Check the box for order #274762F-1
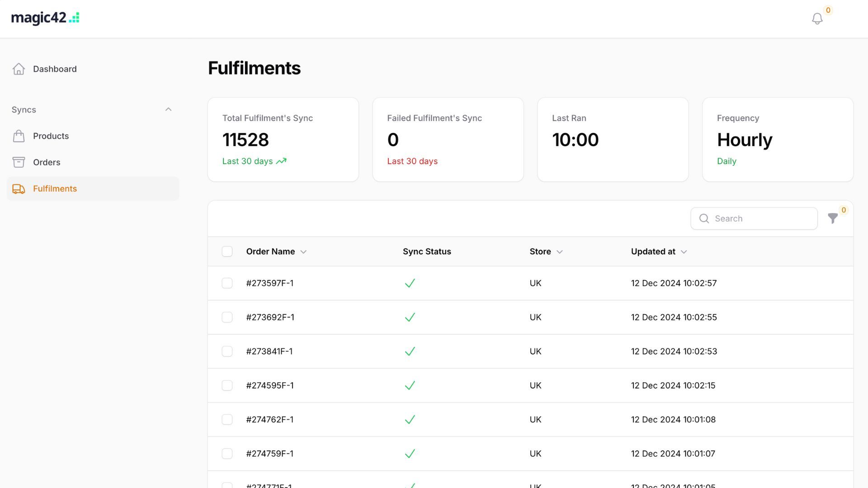868x488 pixels. 227,420
